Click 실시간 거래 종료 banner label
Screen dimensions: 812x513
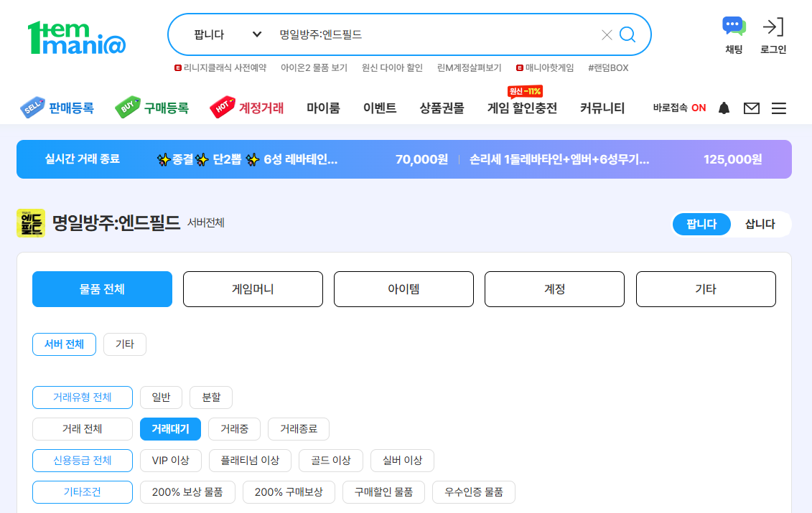click(83, 159)
